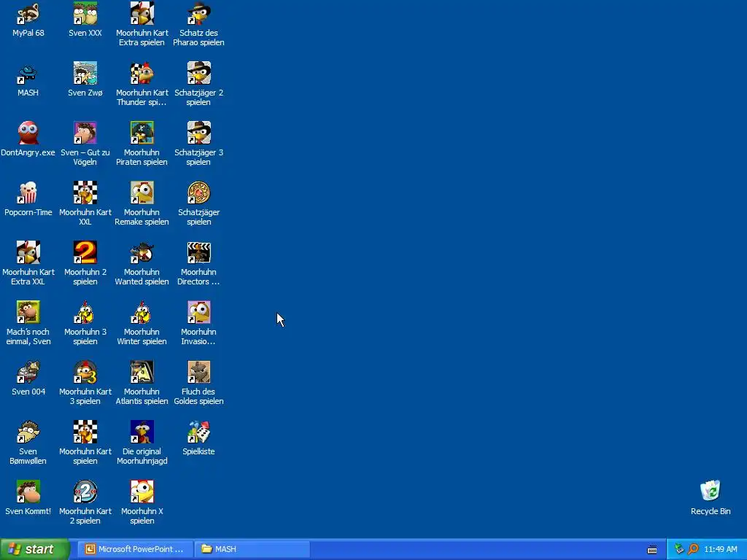Open the Windows start menu
The height and width of the screenshot is (560, 747).
[x=34, y=549]
